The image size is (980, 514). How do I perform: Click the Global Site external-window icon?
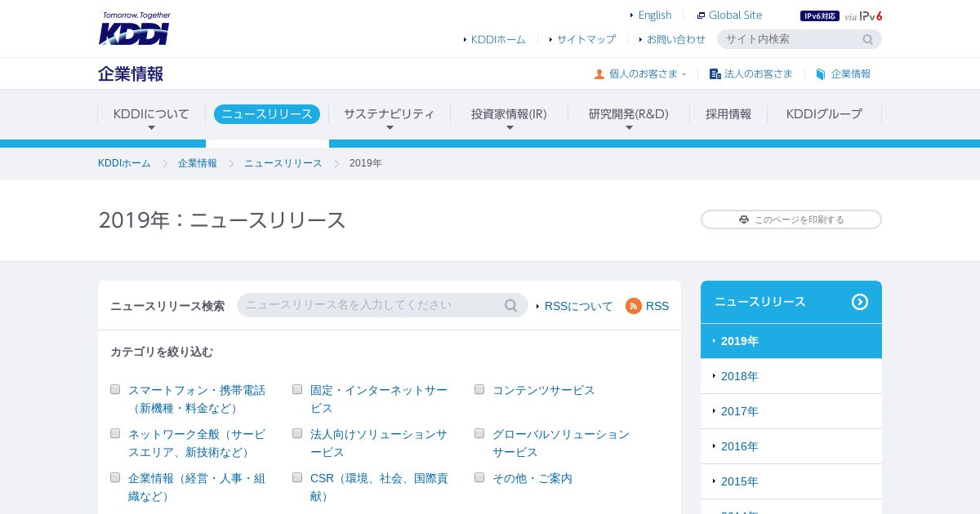(701, 16)
